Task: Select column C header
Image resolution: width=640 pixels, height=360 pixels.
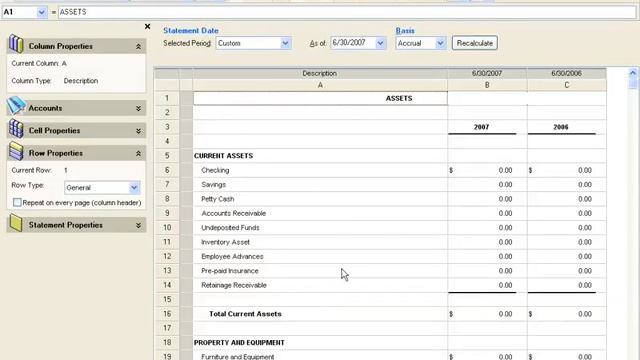Action: point(567,85)
